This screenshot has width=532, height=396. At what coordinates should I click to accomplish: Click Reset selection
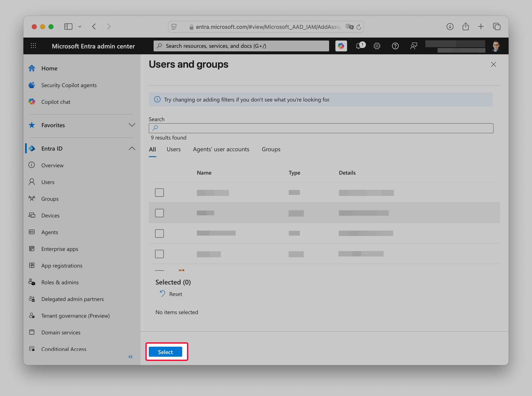[171, 294]
